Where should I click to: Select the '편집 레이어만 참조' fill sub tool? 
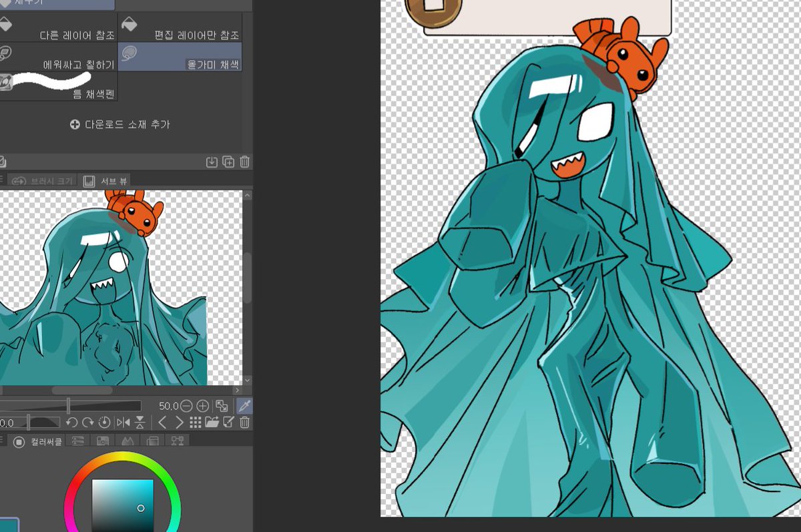coord(180,27)
